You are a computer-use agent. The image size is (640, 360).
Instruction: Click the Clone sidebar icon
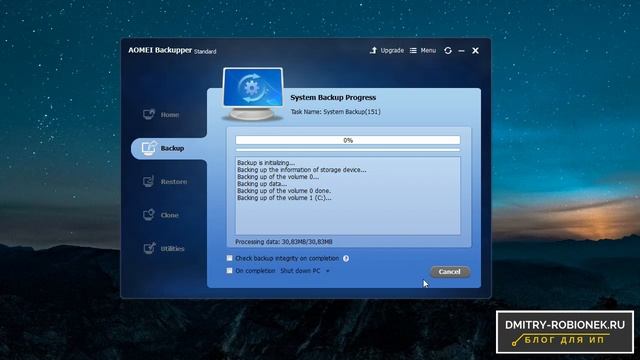click(149, 215)
